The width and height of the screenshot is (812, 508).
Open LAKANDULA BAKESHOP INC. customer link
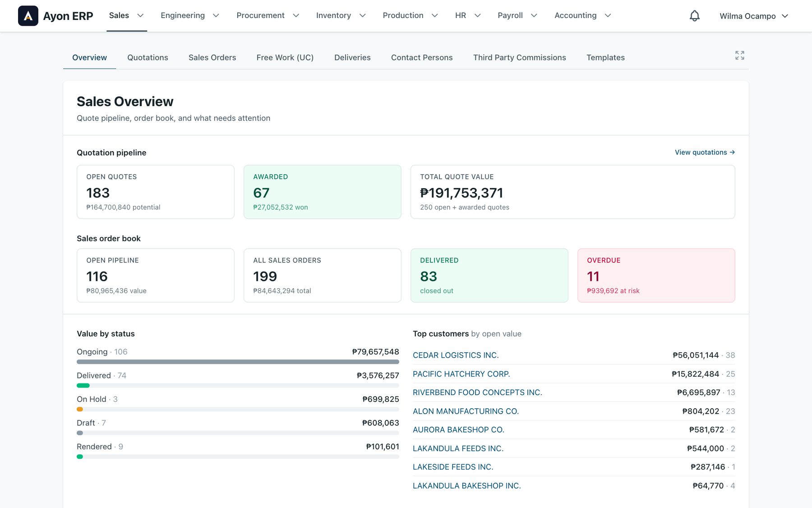(x=466, y=486)
